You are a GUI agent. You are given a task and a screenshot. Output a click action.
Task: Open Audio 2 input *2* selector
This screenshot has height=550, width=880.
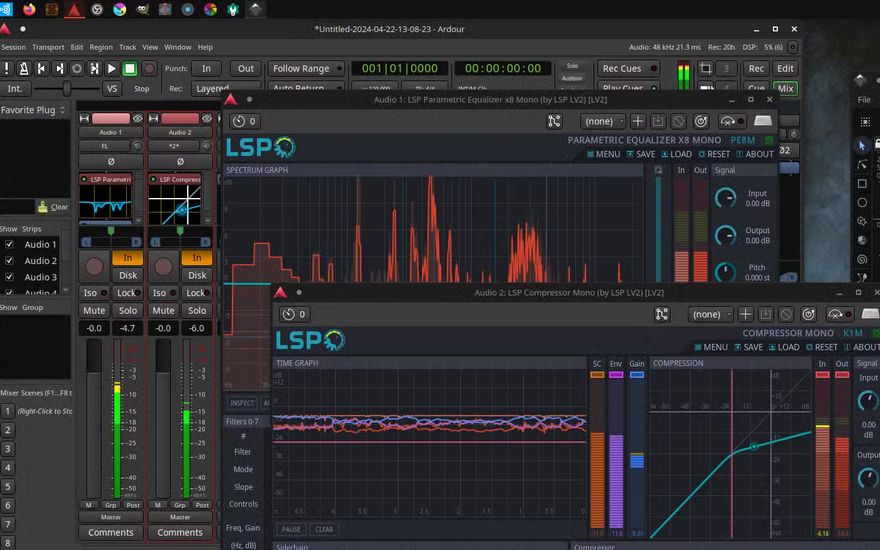coord(174,146)
